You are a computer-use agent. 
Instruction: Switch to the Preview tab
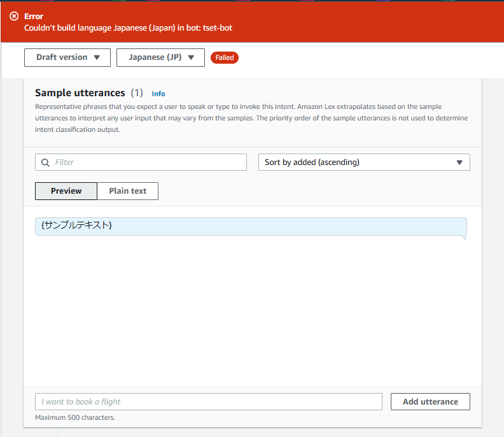pyautogui.click(x=66, y=191)
